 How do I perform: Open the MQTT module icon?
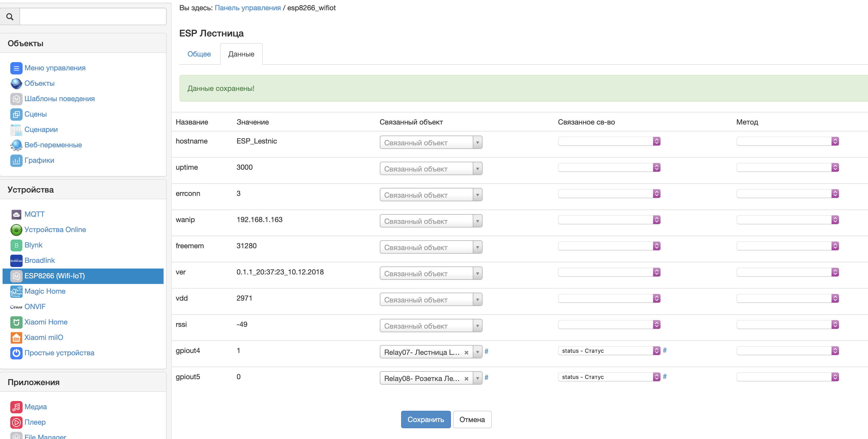[16, 214]
